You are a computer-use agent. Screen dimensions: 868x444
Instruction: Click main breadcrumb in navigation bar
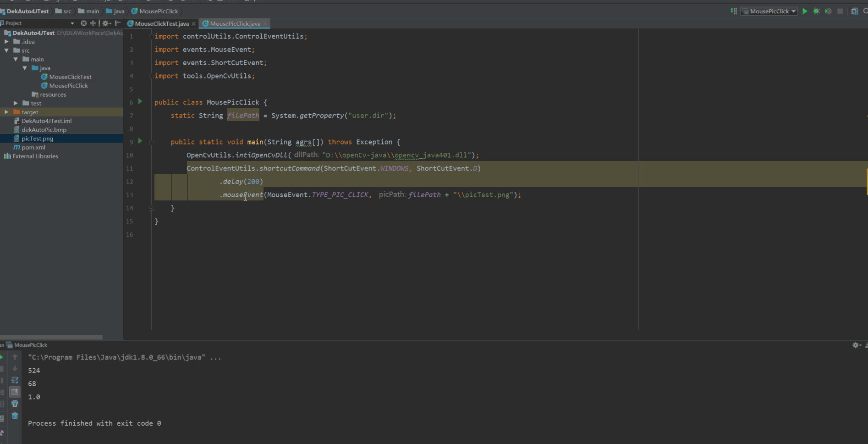pyautogui.click(x=89, y=11)
